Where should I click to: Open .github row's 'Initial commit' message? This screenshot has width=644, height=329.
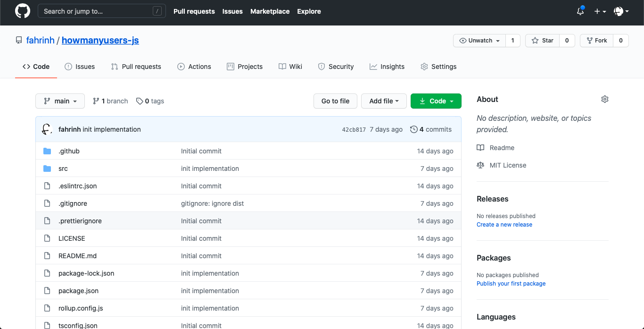201,151
